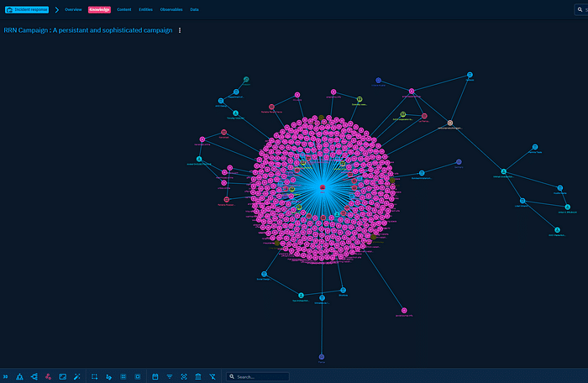588x383 pixels.
Task: Toggle the pink force-layout mode icon
Action: [x=48, y=377]
